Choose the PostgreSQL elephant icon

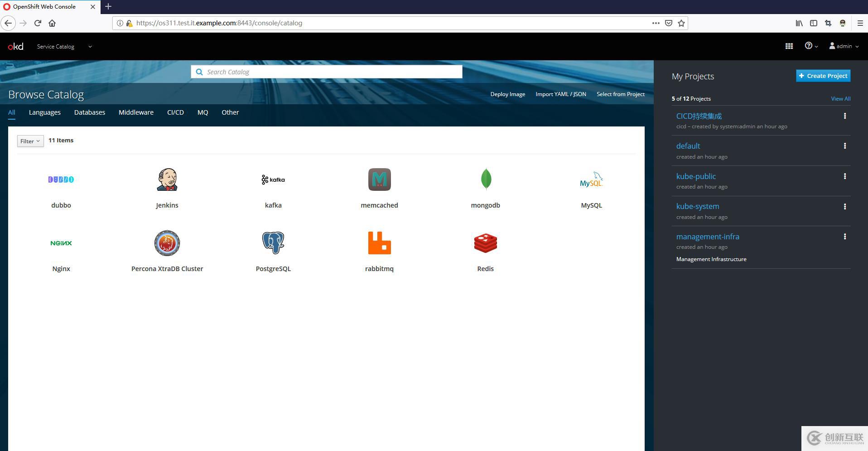pos(273,242)
